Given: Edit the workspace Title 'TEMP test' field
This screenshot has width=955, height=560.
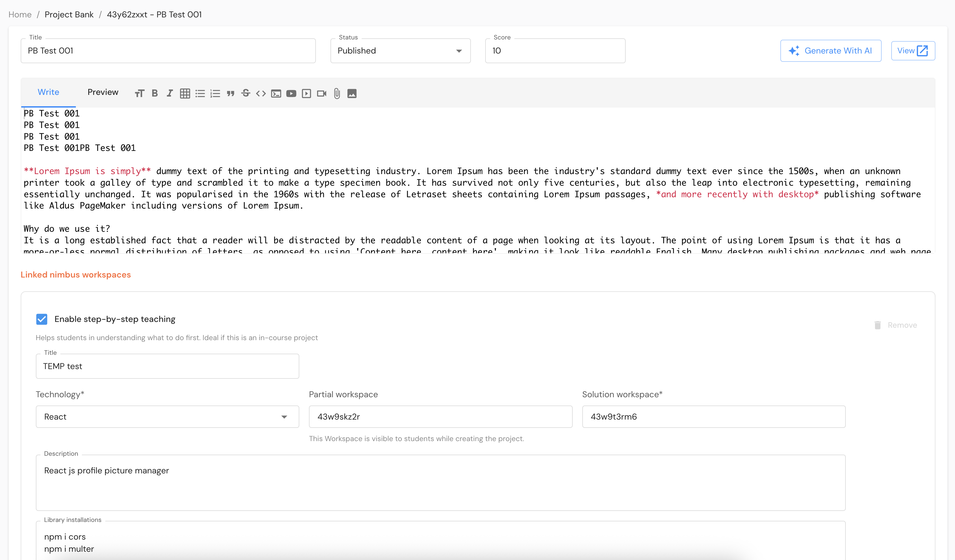Looking at the screenshot, I should tap(167, 366).
